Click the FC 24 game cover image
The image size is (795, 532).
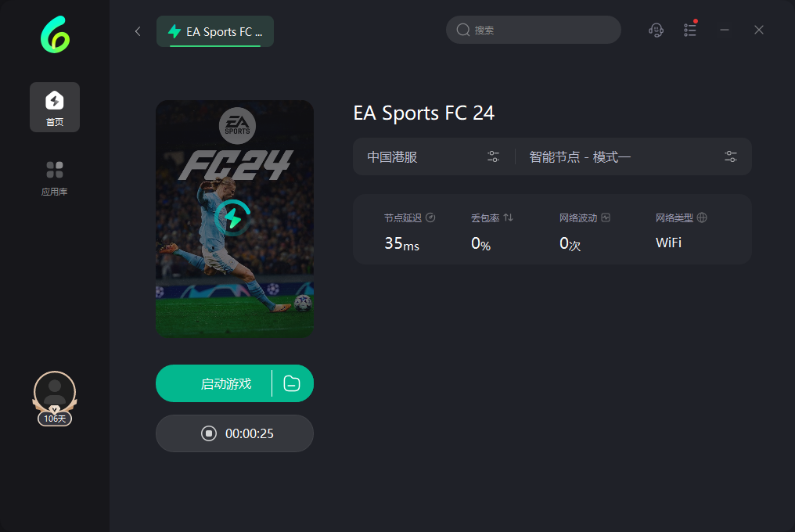tap(235, 218)
